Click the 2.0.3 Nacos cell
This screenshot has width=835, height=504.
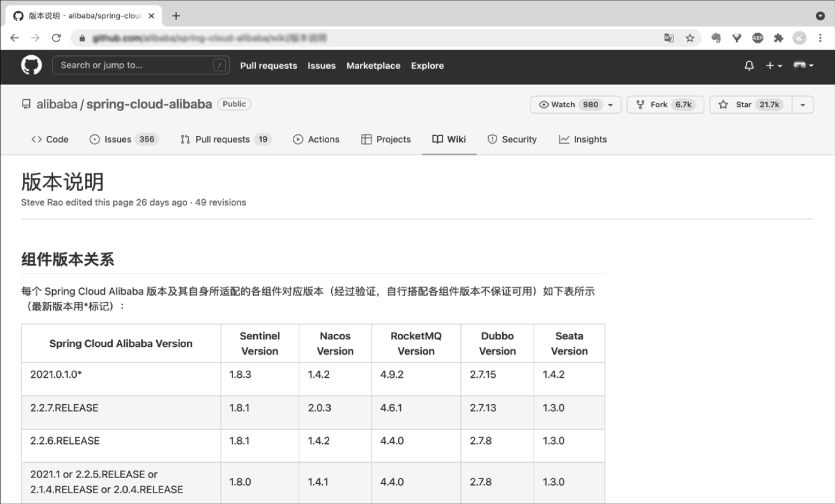click(x=335, y=412)
